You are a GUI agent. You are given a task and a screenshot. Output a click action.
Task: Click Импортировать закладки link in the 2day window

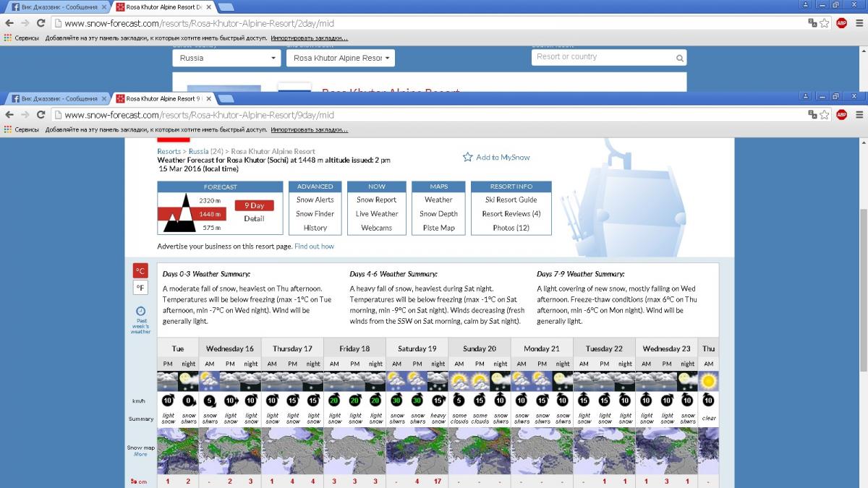coord(309,38)
